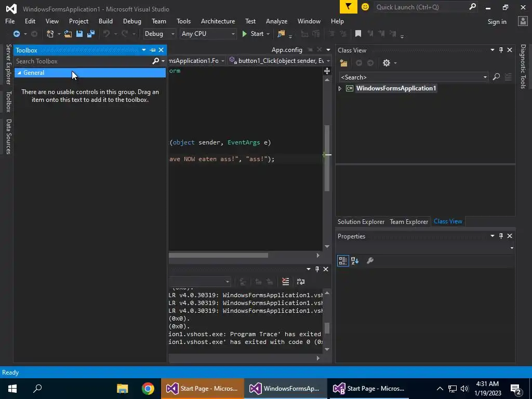Click the Start debugging button
Image resolution: width=532 pixels, height=399 pixels.
click(253, 34)
